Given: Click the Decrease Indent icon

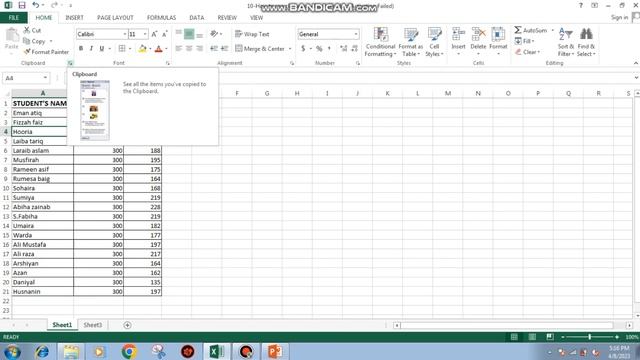Looking at the screenshot, I should coord(213,49).
